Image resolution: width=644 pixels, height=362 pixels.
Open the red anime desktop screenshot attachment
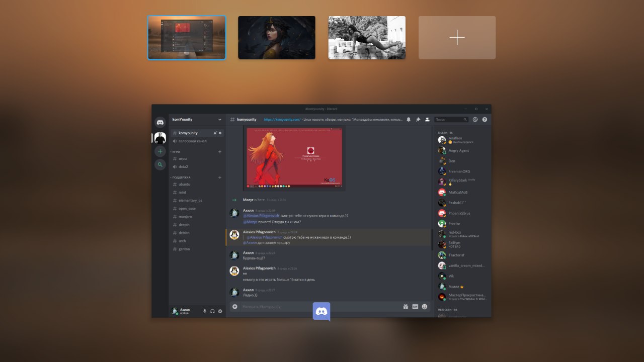click(294, 158)
